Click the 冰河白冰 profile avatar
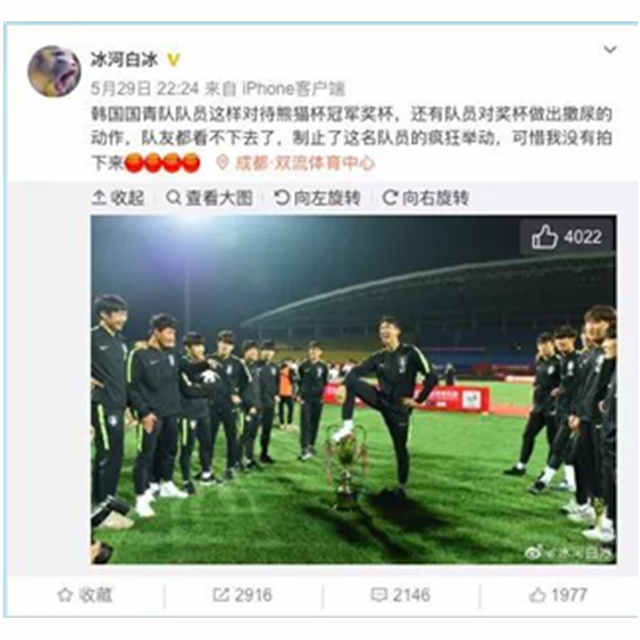Screen dimensions: 640x640 pos(54,71)
